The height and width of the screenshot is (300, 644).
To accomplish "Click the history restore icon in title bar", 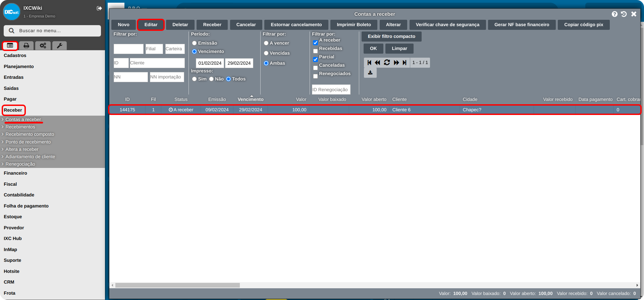I will coord(624,14).
